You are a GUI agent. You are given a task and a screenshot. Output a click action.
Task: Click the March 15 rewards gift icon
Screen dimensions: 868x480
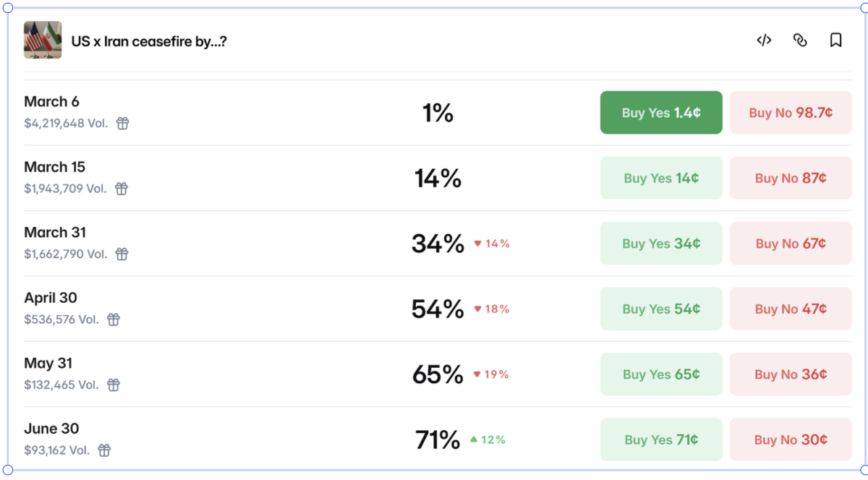[122, 189]
